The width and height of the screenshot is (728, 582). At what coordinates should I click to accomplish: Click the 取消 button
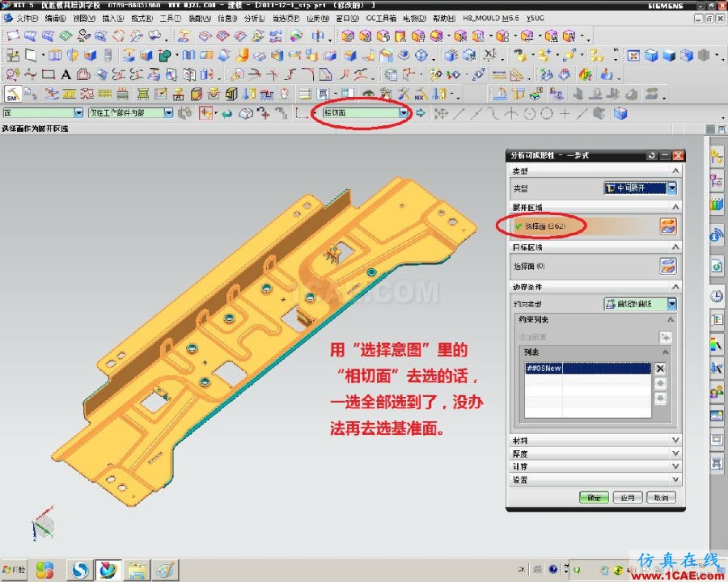(661, 498)
